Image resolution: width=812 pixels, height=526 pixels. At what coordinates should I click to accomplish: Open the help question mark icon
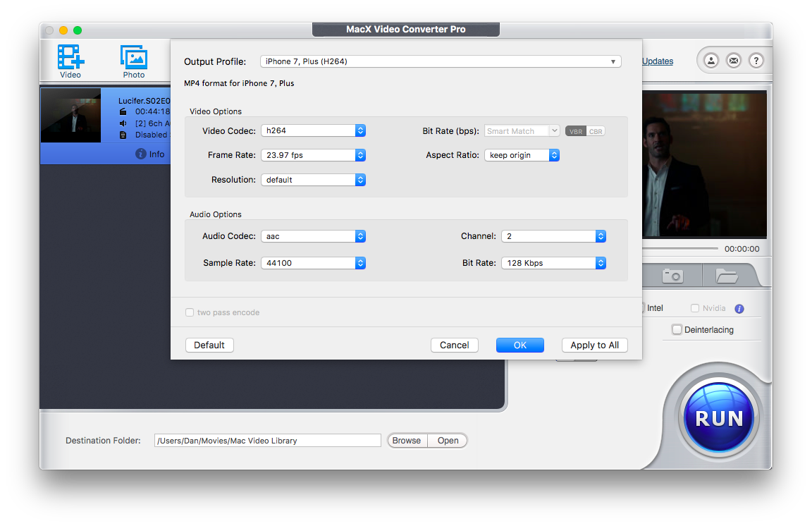click(x=756, y=61)
